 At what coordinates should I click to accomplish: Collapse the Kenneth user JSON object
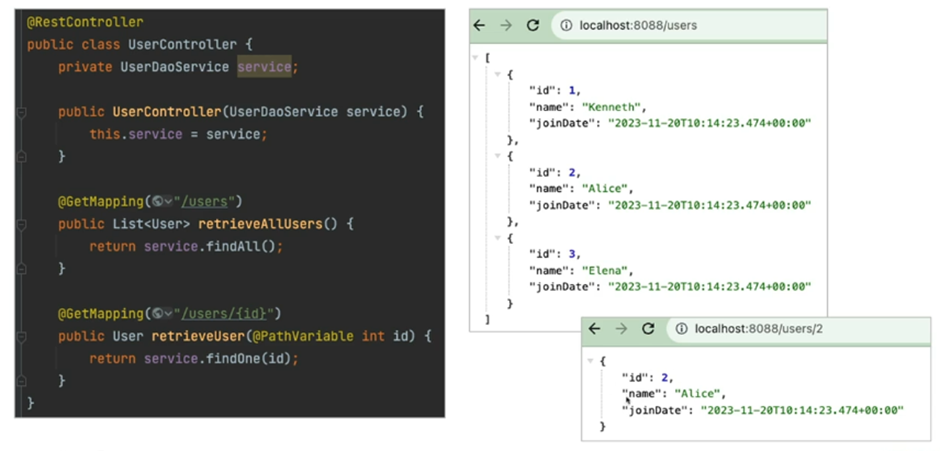tap(497, 74)
